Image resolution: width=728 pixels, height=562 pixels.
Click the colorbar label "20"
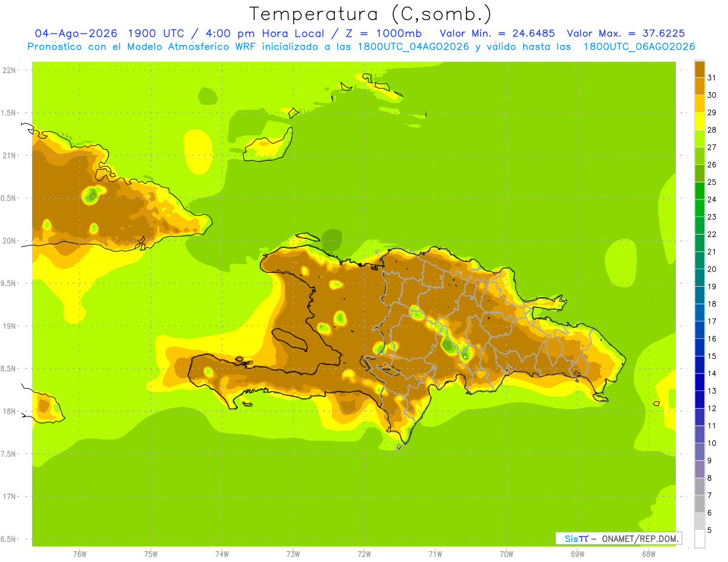pos(712,269)
